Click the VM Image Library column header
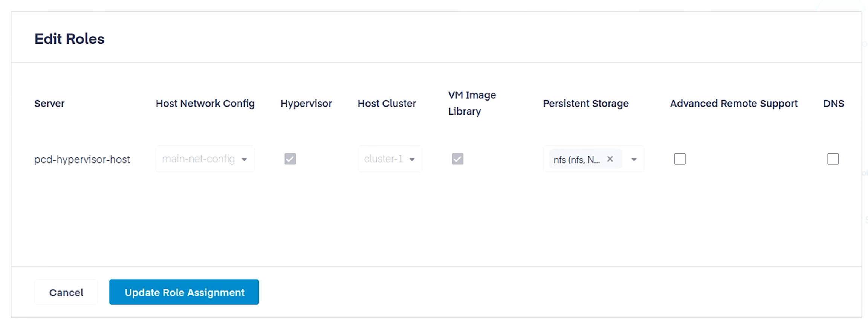 [x=472, y=103]
